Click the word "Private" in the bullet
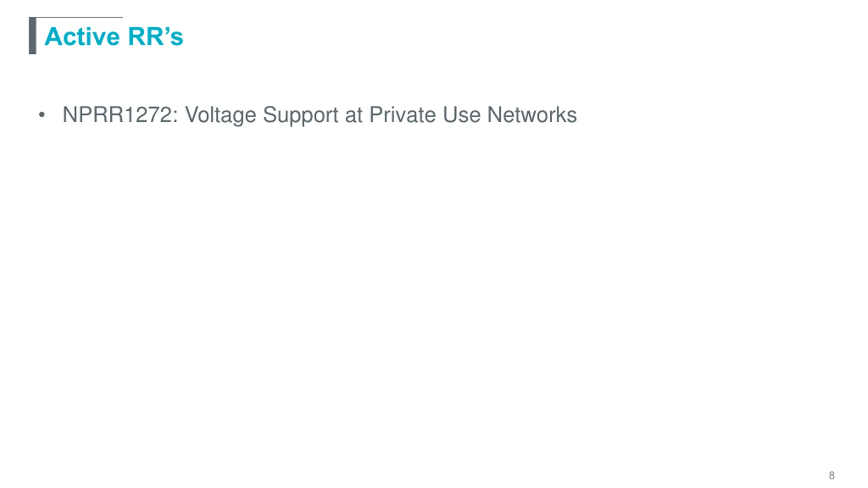 point(402,115)
